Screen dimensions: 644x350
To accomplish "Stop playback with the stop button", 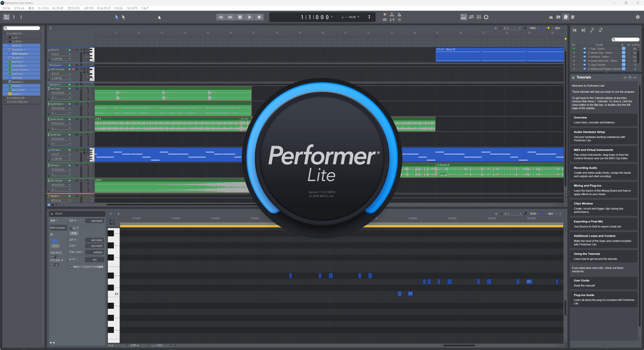I will [x=240, y=17].
